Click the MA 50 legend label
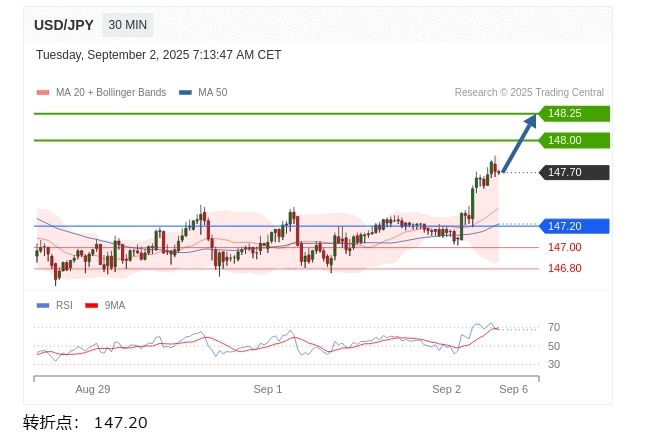The height and width of the screenshot is (447, 653). pos(213,92)
